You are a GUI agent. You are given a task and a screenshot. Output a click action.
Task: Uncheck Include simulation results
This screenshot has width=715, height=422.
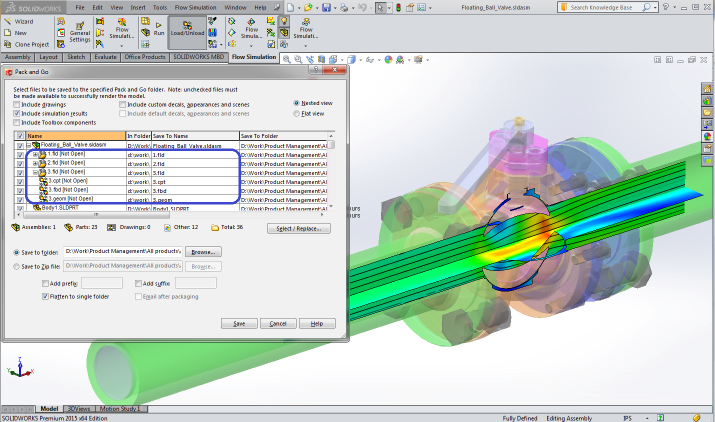[x=17, y=114]
